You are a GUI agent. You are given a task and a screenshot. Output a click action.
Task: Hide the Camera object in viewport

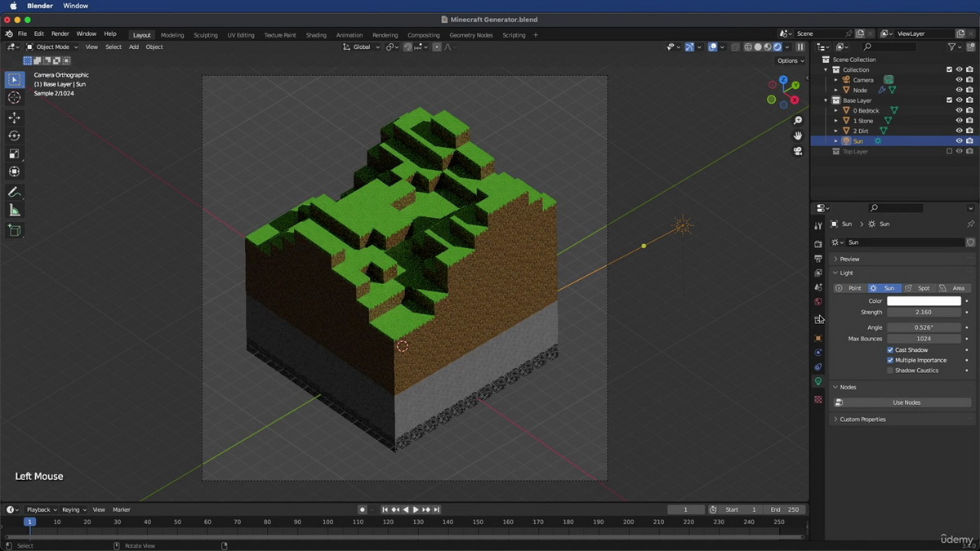coord(960,80)
